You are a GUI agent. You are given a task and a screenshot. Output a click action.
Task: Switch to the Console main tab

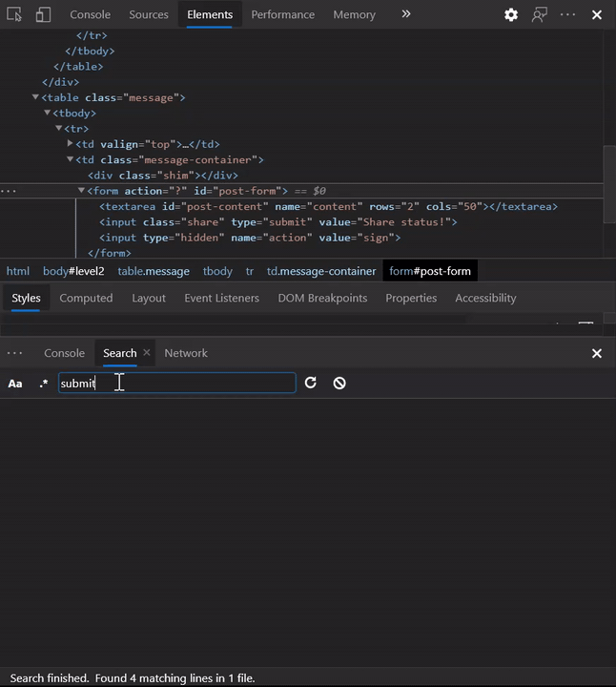point(91,14)
